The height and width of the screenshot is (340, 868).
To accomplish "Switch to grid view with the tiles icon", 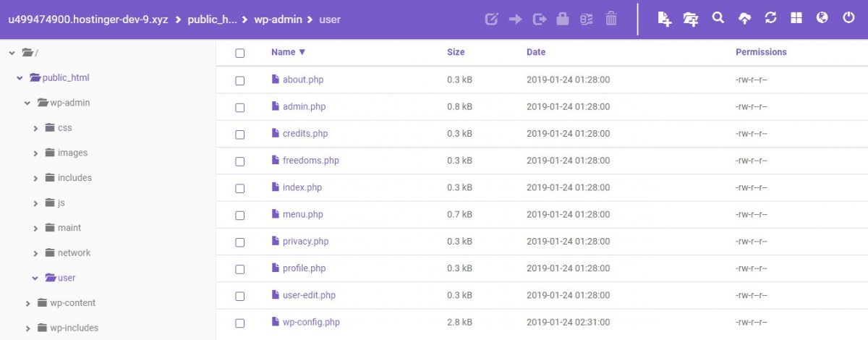I will point(796,18).
